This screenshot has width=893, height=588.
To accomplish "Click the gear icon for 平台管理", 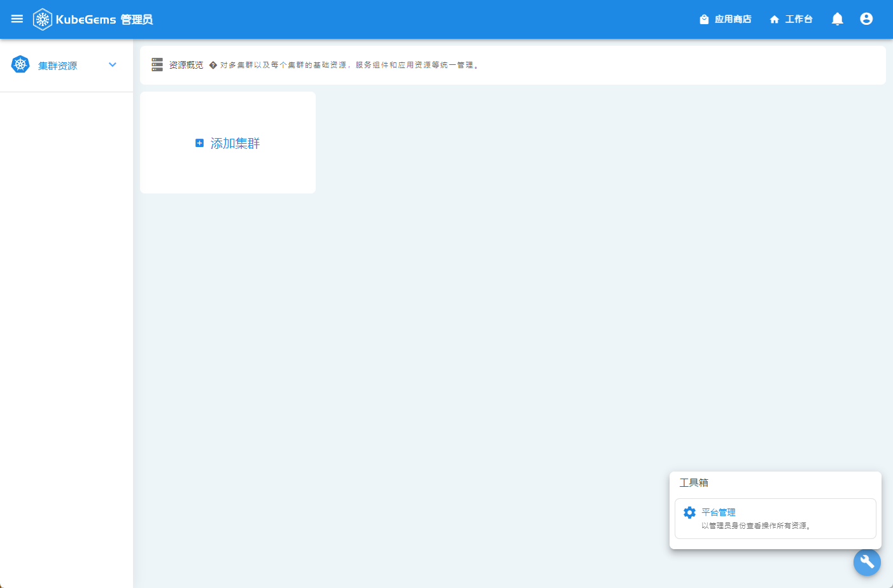I will coord(689,512).
